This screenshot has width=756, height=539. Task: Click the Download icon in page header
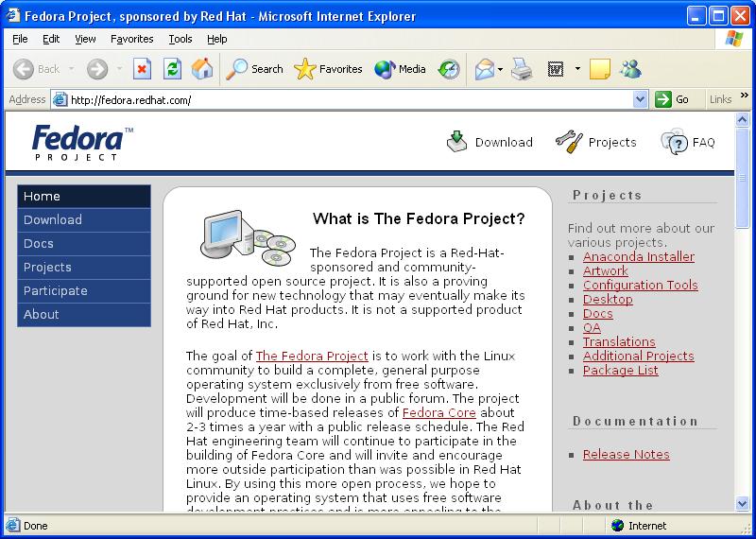(x=456, y=142)
